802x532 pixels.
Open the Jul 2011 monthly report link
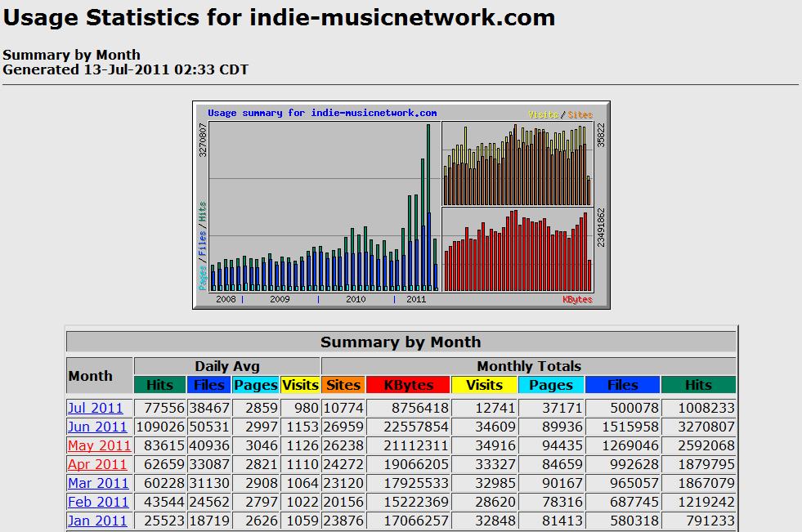(x=96, y=408)
